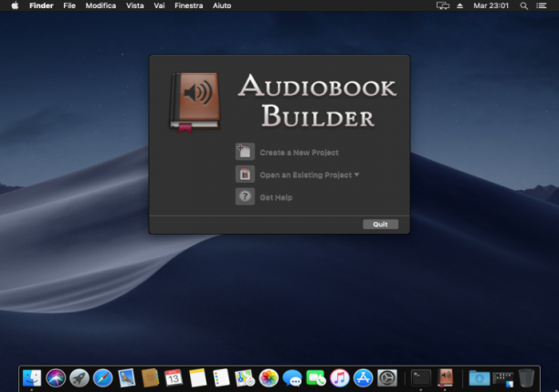Open Reminders list icon in the Dock
The width and height of the screenshot is (559, 392).
point(221,377)
